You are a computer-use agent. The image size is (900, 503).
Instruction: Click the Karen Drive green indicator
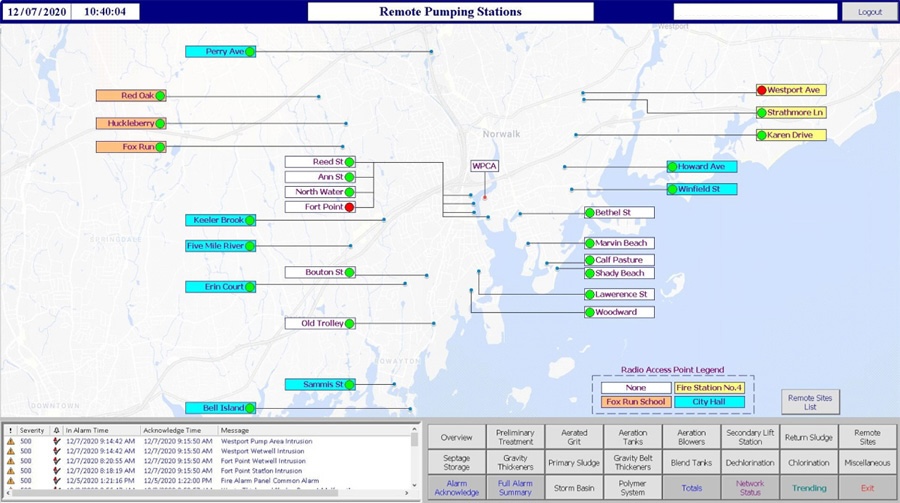762,136
